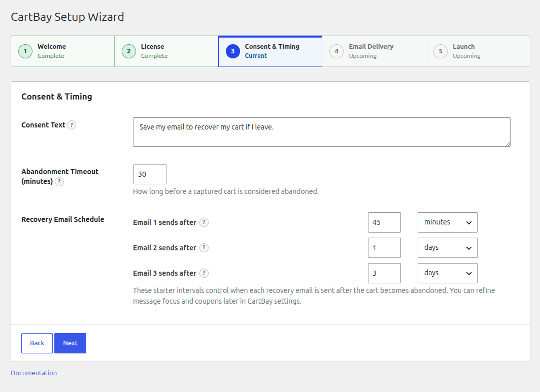Click the step 5 number circle for Launch

[441, 51]
